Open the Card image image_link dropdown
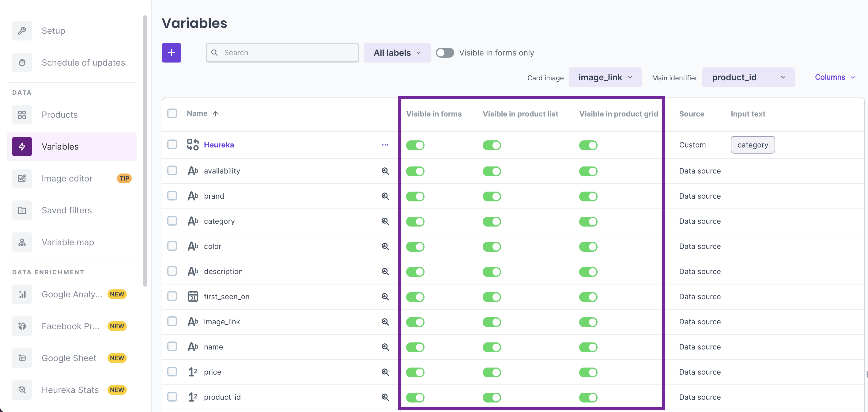This screenshot has height=412, width=868. point(605,77)
